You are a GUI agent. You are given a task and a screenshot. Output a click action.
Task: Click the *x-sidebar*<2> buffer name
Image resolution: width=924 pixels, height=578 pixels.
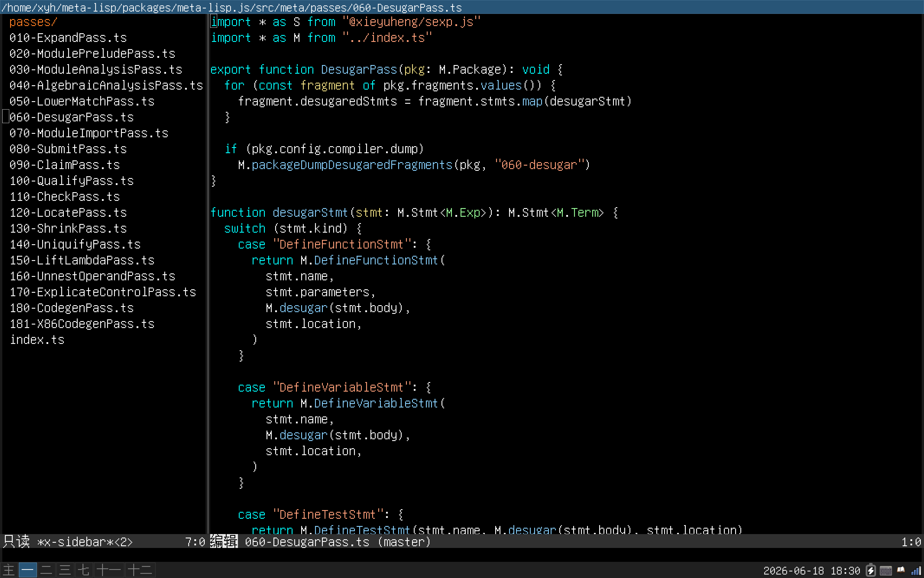(85, 542)
